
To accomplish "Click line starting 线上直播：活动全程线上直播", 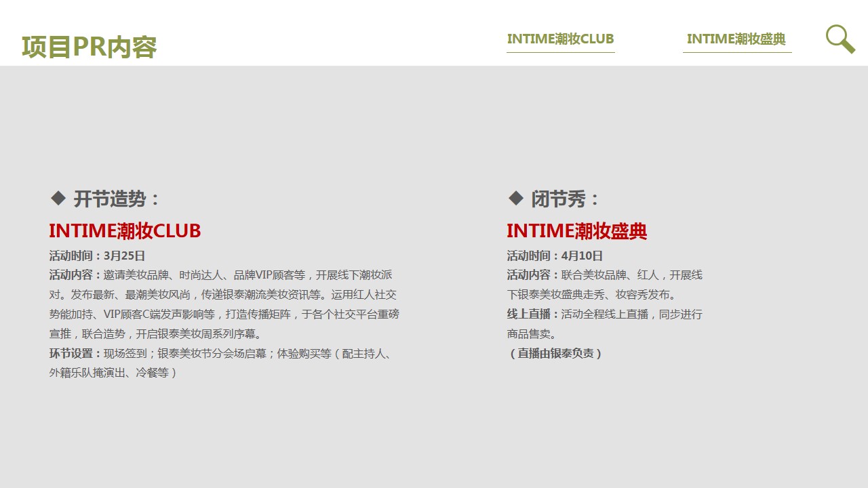I will (x=604, y=314).
